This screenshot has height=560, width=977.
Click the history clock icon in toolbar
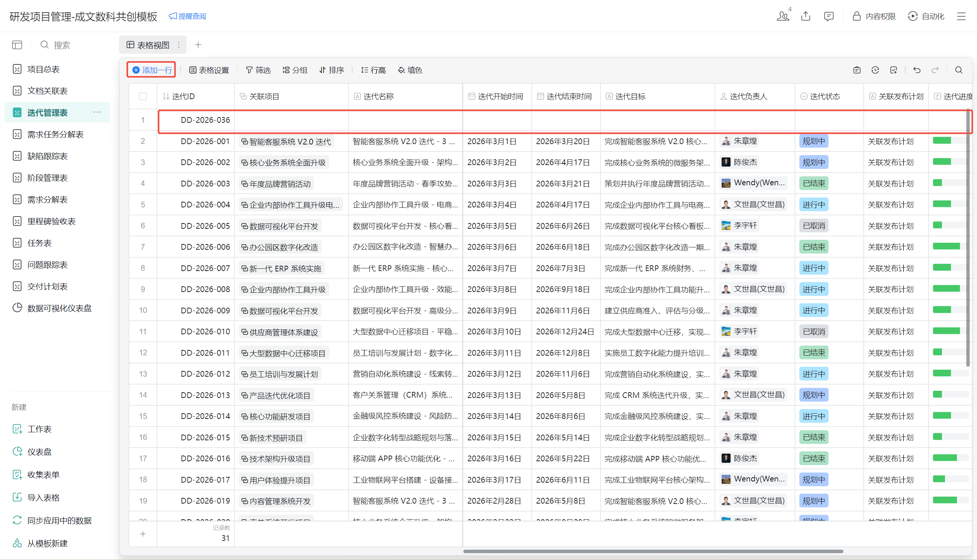coord(875,70)
